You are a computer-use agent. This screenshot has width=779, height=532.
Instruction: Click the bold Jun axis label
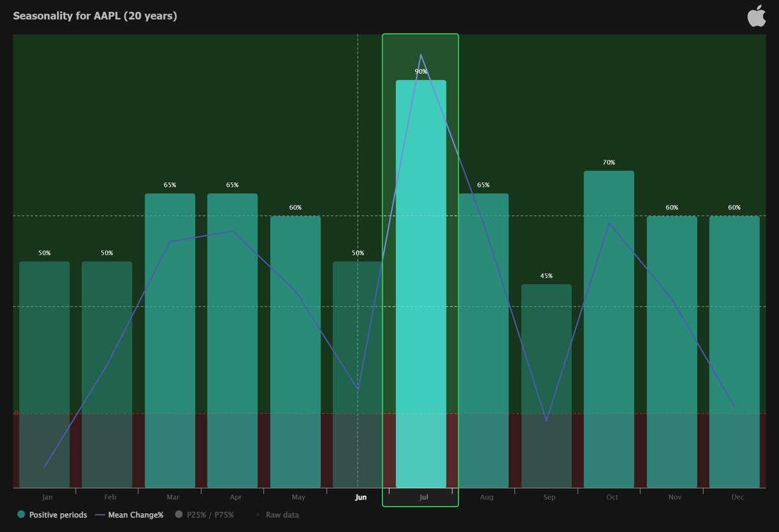pyautogui.click(x=361, y=497)
